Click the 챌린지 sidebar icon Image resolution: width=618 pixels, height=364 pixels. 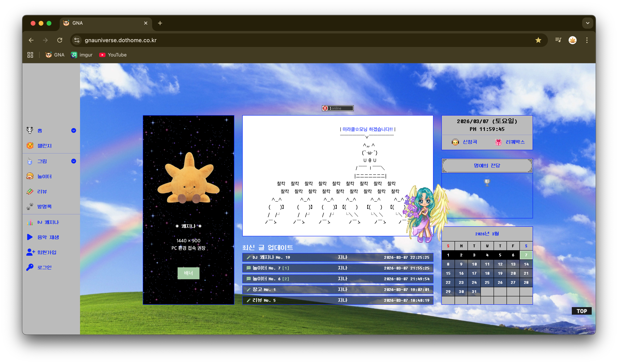(x=30, y=146)
